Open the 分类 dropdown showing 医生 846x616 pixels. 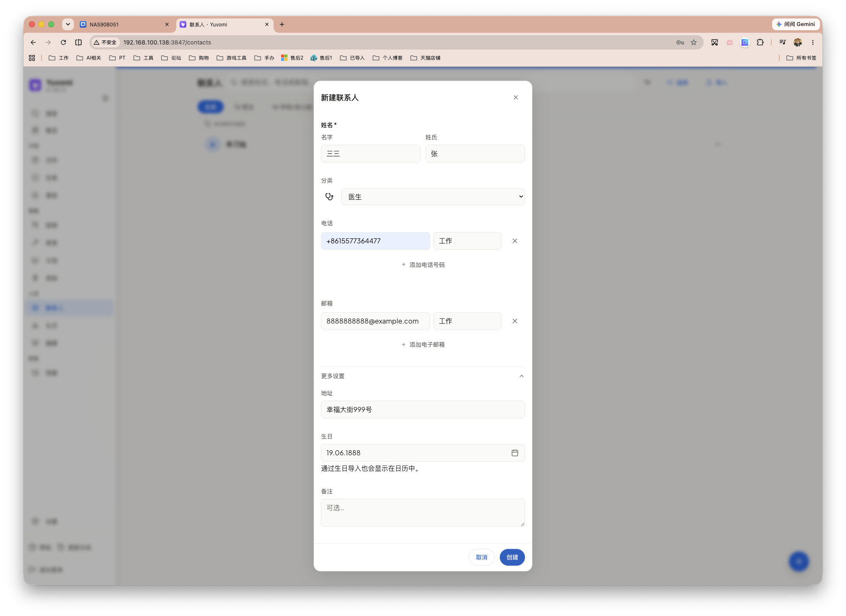[x=433, y=197]
